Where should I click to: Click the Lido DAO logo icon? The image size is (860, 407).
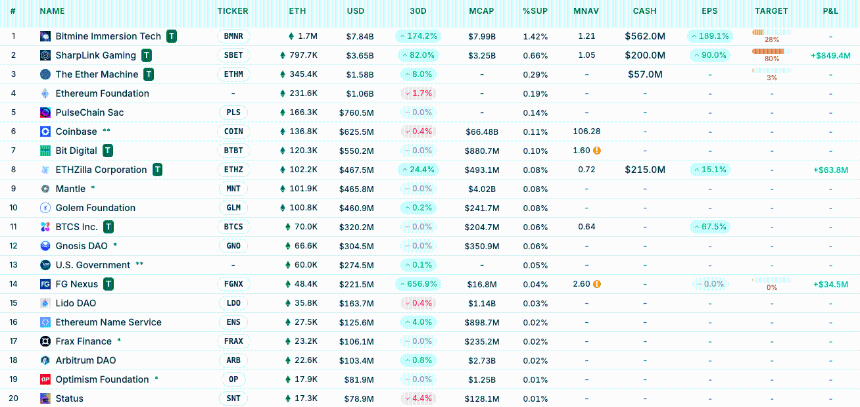46,303
